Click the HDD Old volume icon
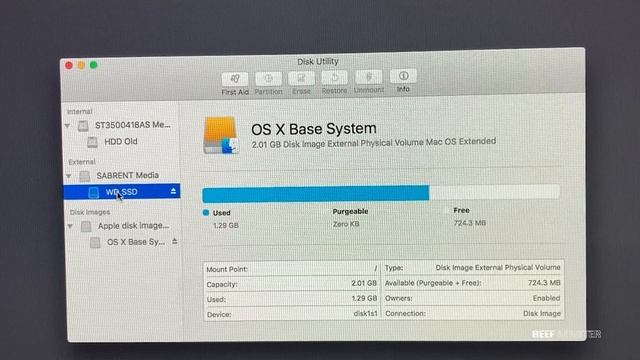Image resolution: width=640 pixels, height=360 pixels. [x=93, y=142]
